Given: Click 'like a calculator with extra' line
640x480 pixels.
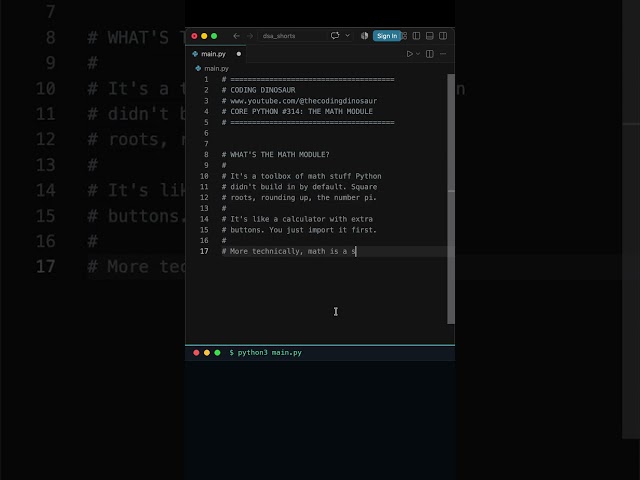Looking at the screenshot, I should point(297,219).
